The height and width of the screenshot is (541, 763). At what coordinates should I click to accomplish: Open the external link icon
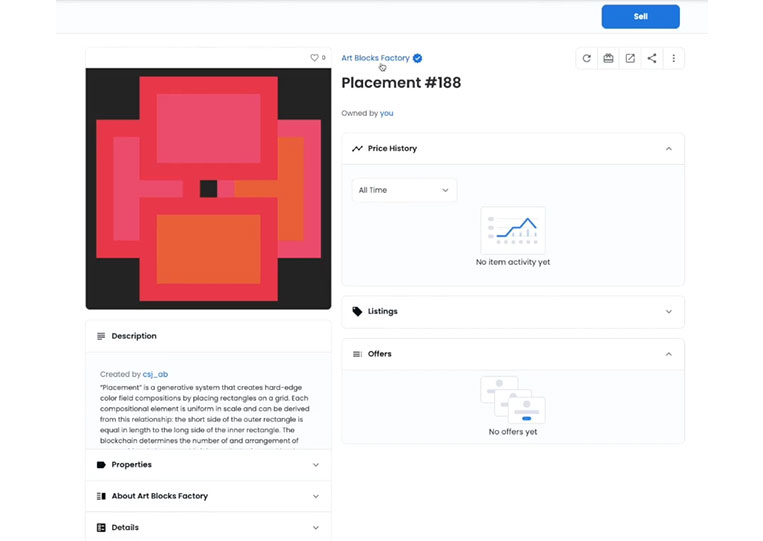click(x=630, y=58)
